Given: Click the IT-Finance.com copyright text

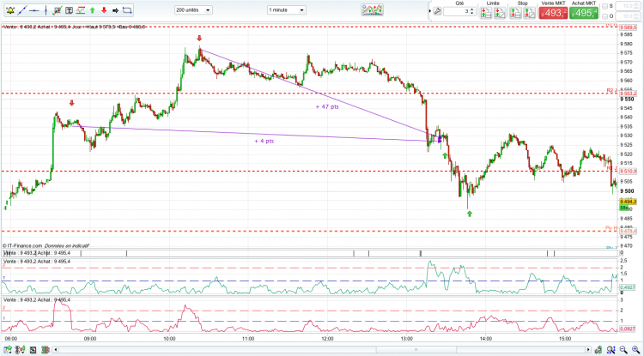Looking at the screenshot, I should (x=21, y=245).
